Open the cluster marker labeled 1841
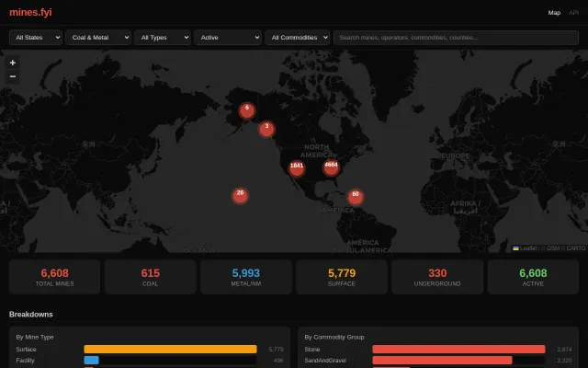Image resolution: width=588 pixels, height=368 pixels. 296,168
